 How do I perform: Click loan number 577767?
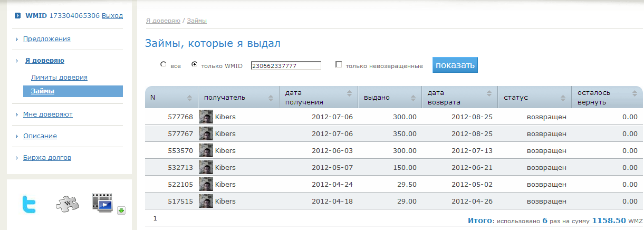180,134
